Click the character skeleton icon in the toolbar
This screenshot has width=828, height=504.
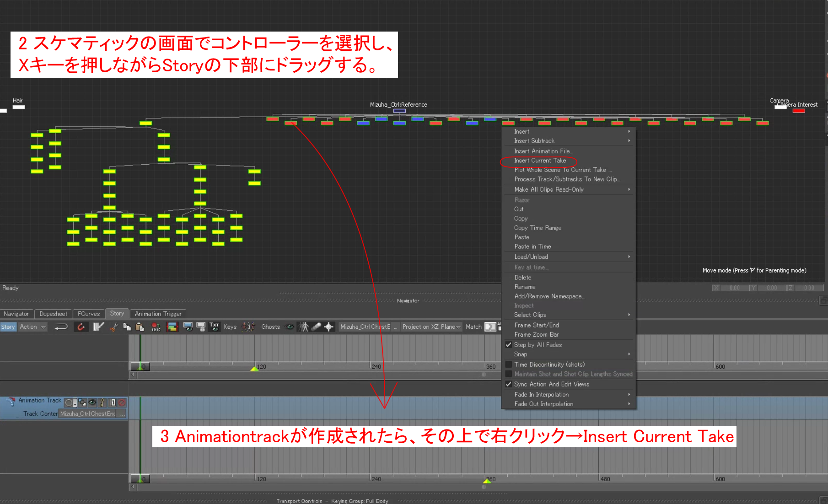tap(303, 327)
